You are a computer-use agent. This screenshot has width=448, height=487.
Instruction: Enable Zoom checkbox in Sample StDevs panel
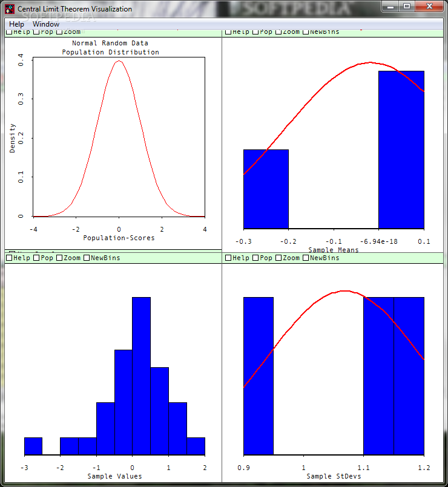pos(278,258)
